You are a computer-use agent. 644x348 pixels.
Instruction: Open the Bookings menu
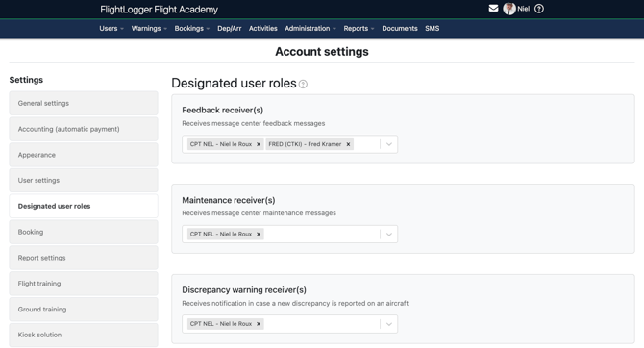coord(192,28)
